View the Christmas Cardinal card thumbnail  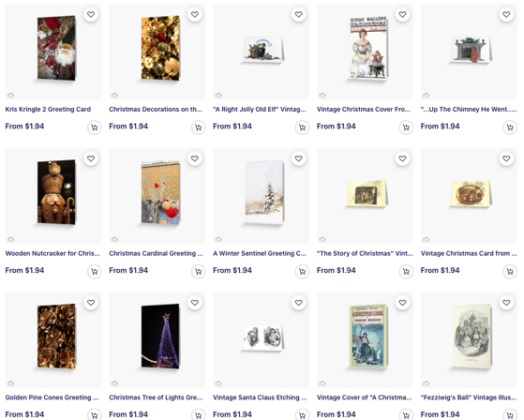tap(160, 192)
